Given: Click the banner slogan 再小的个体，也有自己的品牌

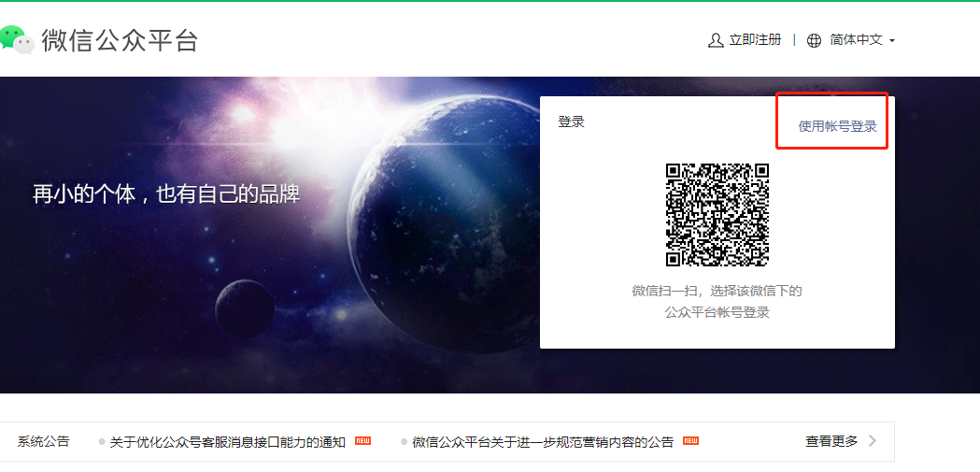Looking at the screenshot, I should [x=166, y=194].
